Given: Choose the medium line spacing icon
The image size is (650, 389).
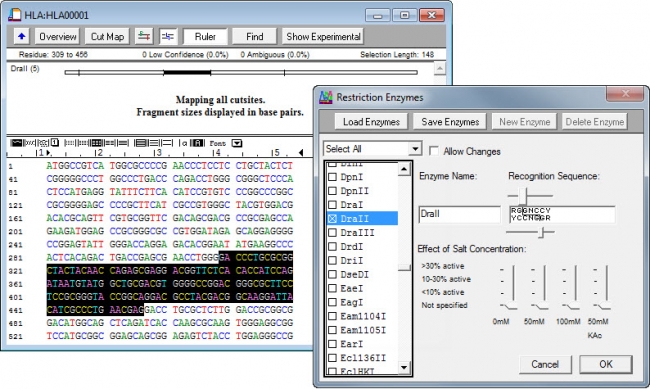Looking at the screenshot, I should pos(153,143).
